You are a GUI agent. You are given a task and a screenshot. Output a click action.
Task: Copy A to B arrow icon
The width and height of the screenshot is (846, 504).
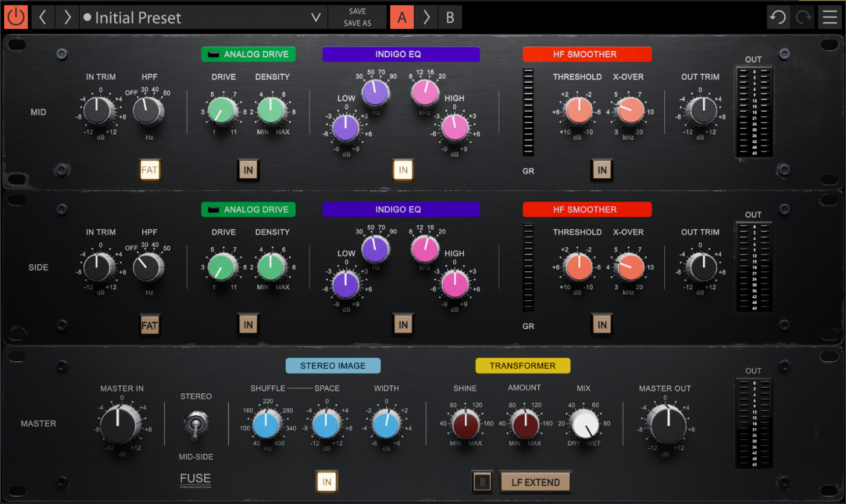[x=426, y=17]
